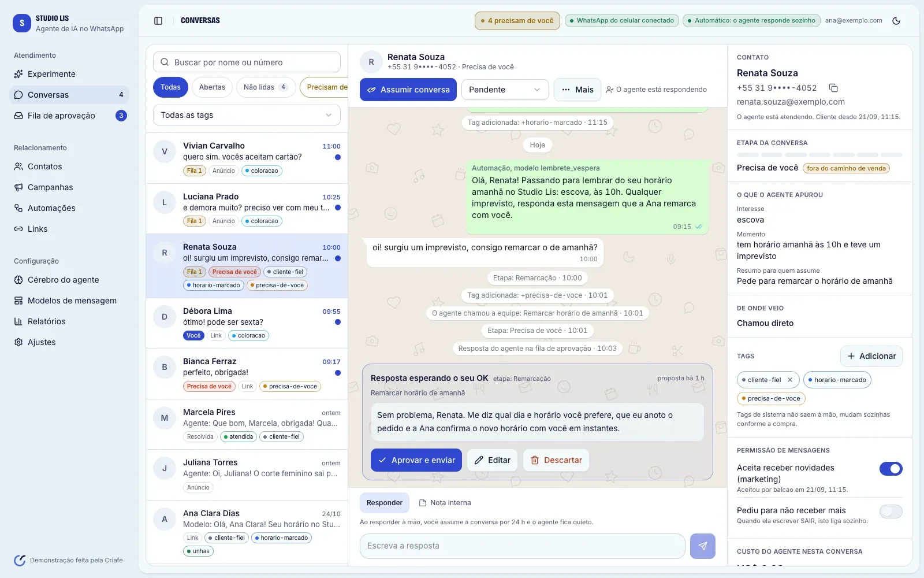Click the 4 precisam de você badge
This screenshot has height=578, width=924.
[x=517, y=21]
